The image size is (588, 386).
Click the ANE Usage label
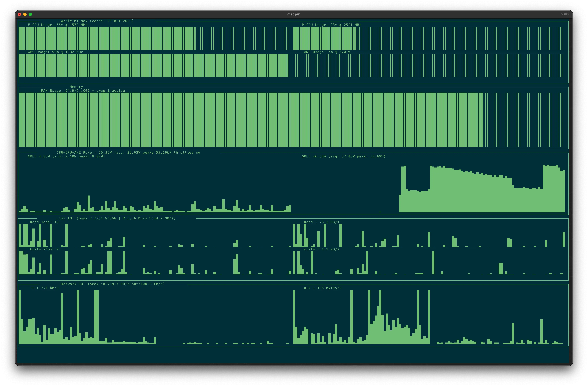(327, 52)
